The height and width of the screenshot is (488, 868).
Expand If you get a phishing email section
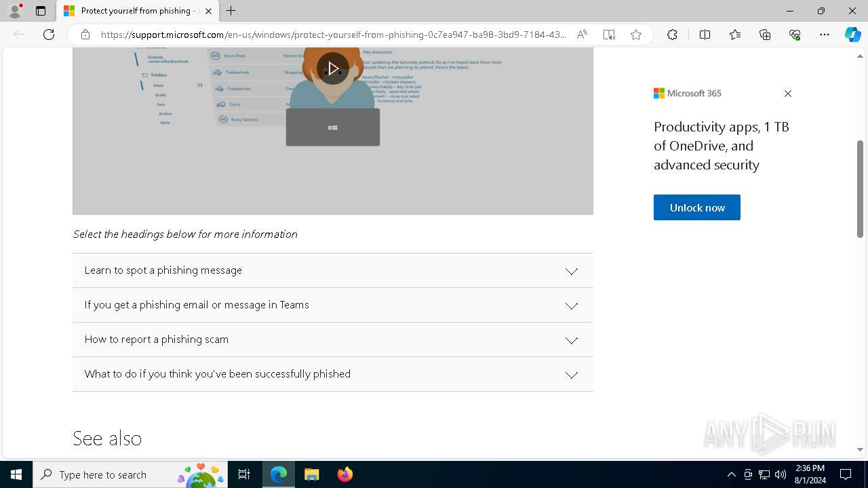pyautogui.click(x=332, y=305)
